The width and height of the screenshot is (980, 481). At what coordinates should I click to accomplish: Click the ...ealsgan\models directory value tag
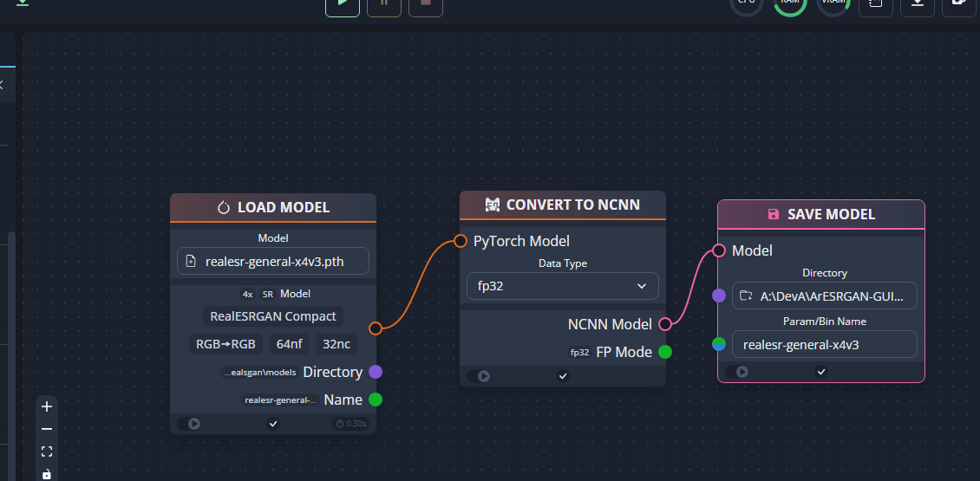(x=259, y=373)
